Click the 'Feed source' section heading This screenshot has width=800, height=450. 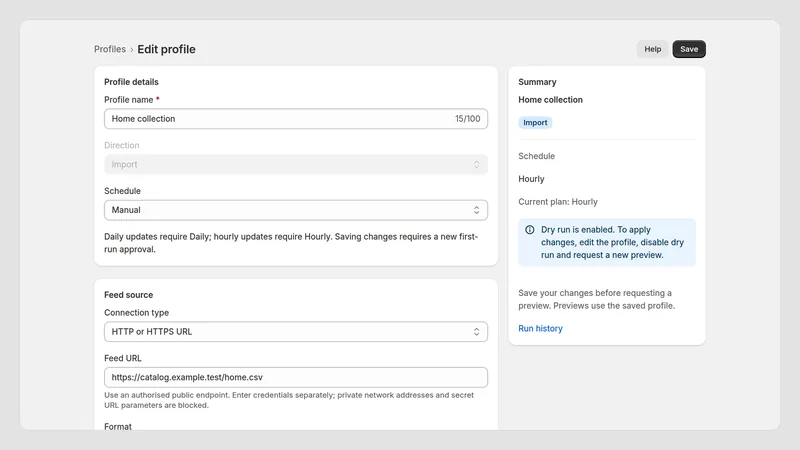[x=129, y=295]
